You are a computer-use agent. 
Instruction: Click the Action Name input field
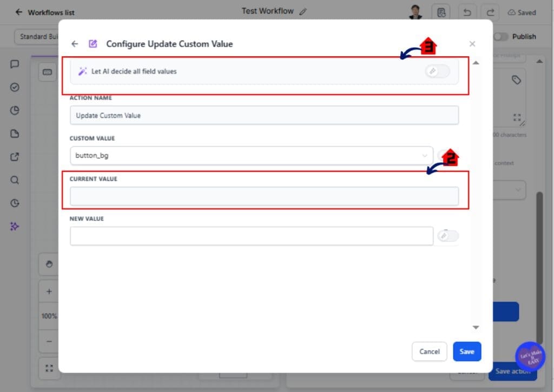pos(264,115)
